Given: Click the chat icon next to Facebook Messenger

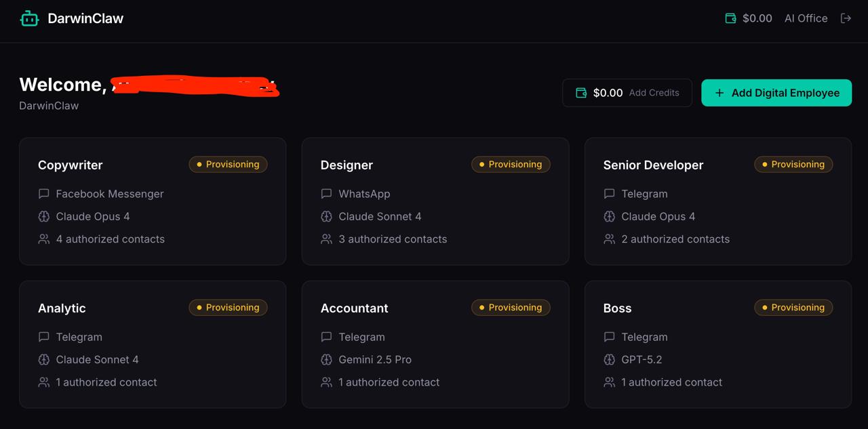Looking at the screenshot, I should point(44,194).
